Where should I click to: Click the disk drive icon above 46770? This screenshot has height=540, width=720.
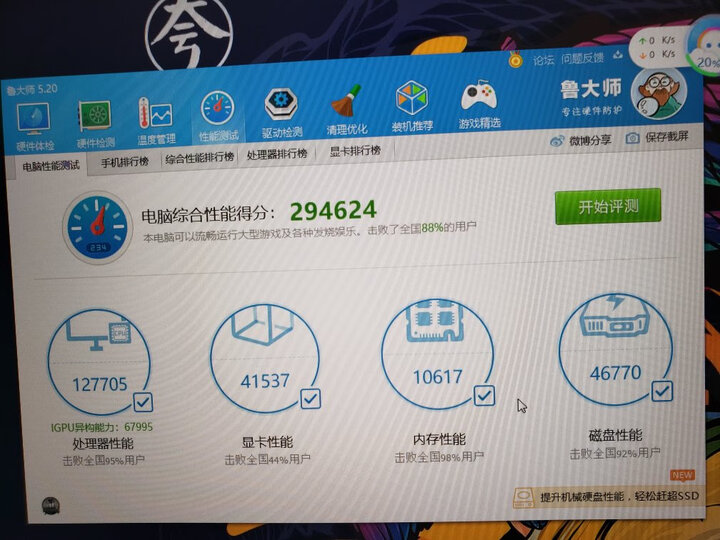pyautogui.click(x=615, y=315)
